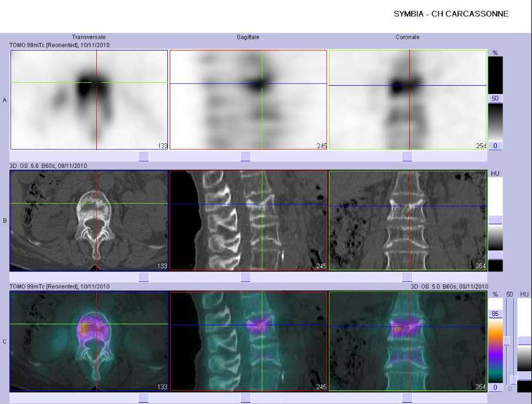Click the grayscale gradient on row B HU bar

pos(496,237)
